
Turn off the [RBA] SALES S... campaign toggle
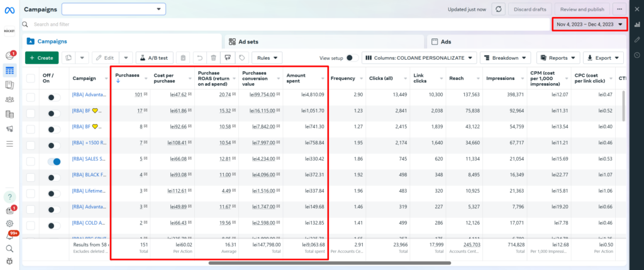tap(54, 162)
